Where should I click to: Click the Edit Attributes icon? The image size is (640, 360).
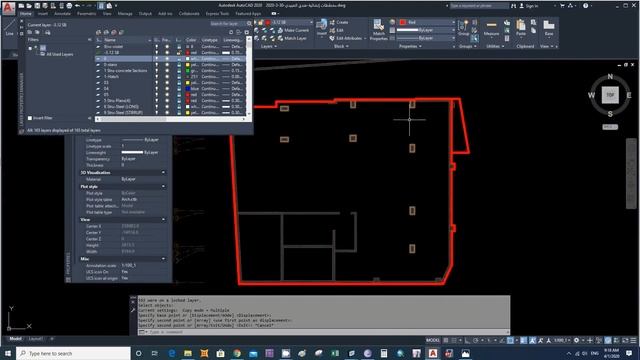click(x=332, y=38)
